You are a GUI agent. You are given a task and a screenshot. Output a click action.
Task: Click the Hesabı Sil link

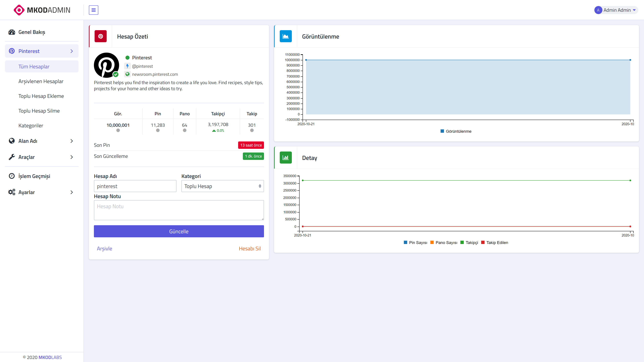(250, 249)
